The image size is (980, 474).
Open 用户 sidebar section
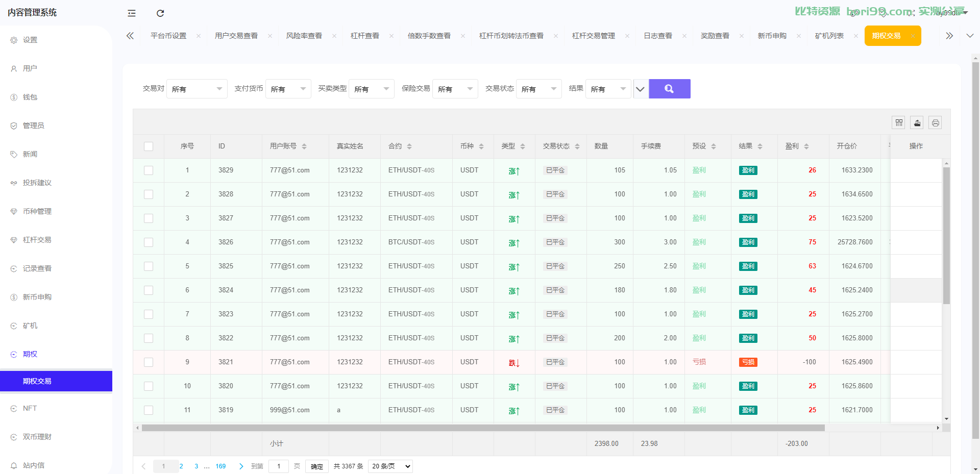[30, 68]
